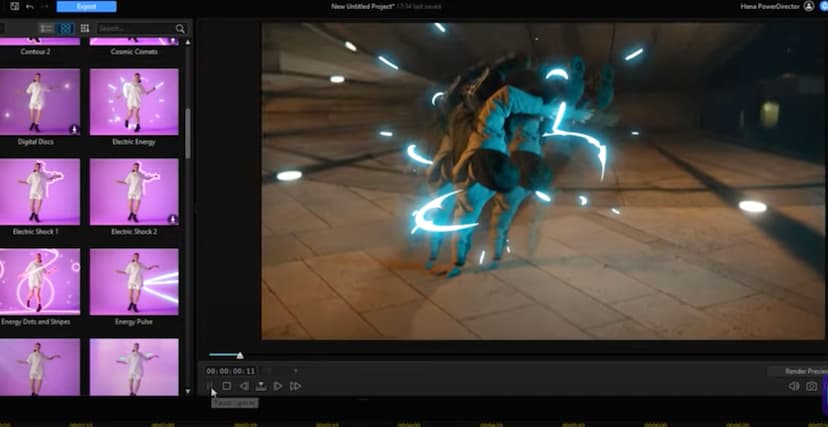Viewport: 828px width, 427px height.
Task: Download the Digital Discs effect via badge
Action: 74,129
